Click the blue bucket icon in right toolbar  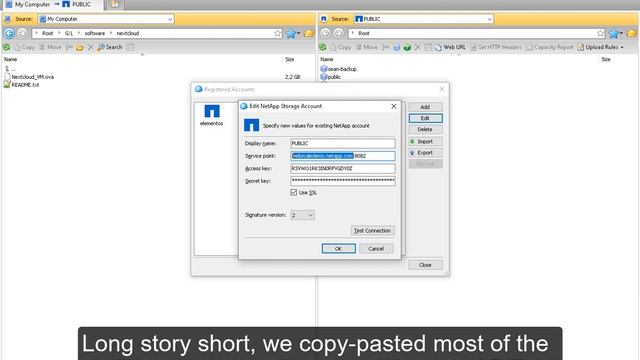coord(396,47)
